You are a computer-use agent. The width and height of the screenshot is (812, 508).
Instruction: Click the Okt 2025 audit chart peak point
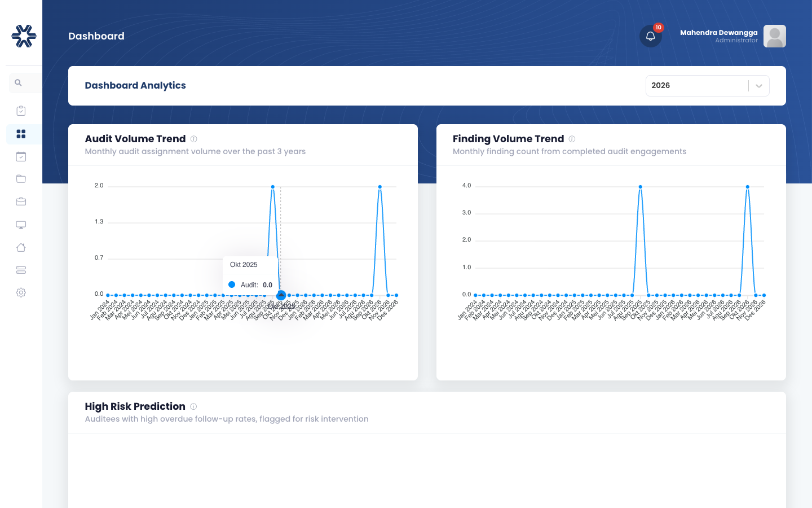point(273,187)
